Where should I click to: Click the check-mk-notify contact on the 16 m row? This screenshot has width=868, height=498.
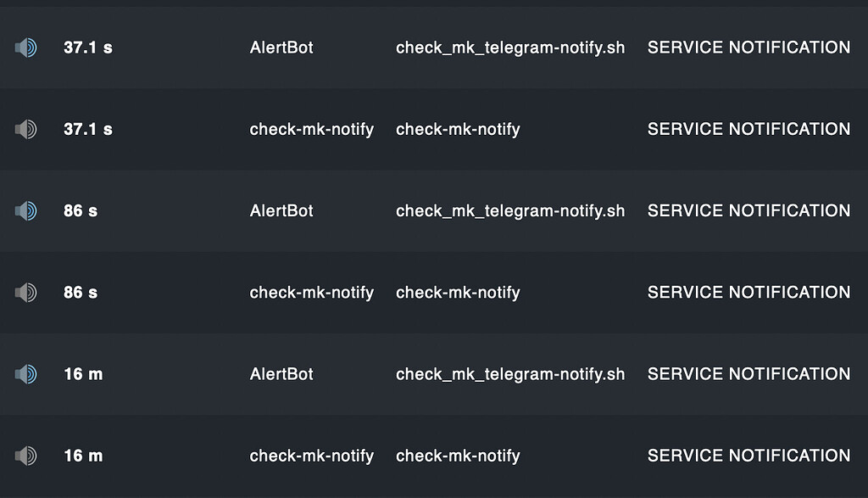[312, 456]
